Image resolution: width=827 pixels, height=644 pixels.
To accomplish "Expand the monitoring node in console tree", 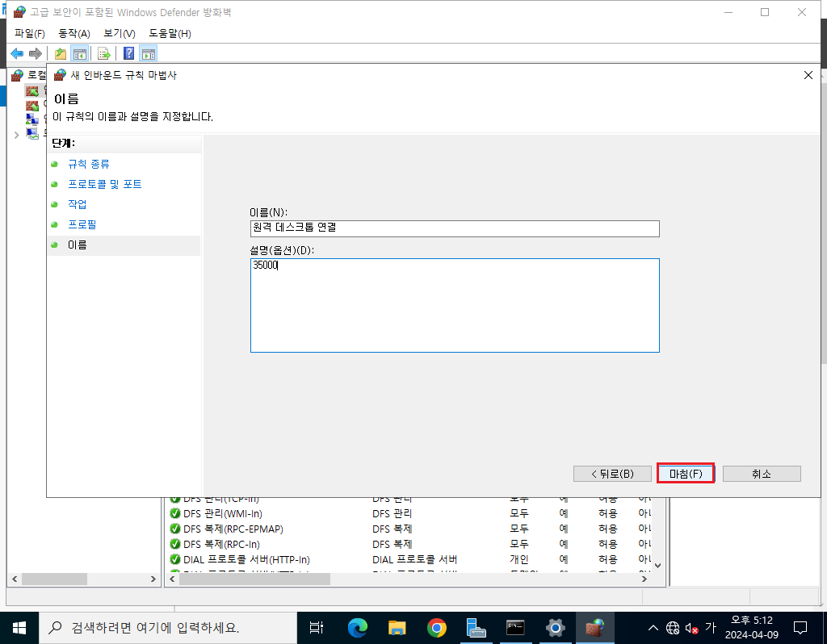I will point(16,135).
